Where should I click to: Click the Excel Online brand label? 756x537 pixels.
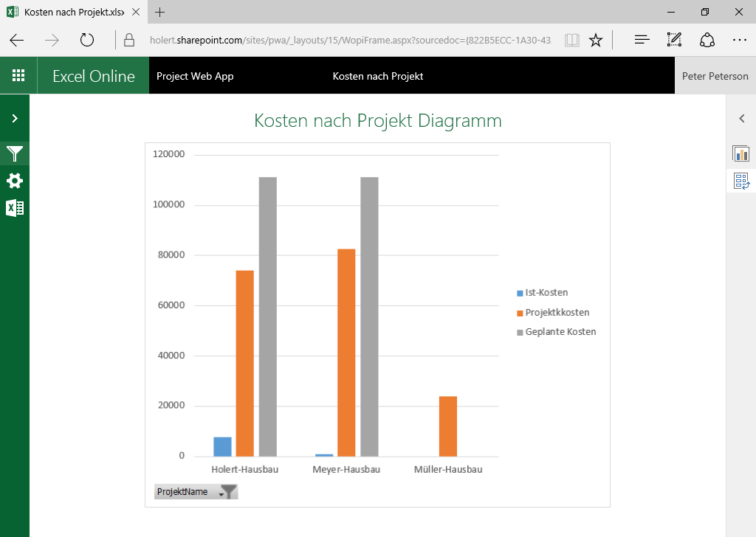(94, 76)
